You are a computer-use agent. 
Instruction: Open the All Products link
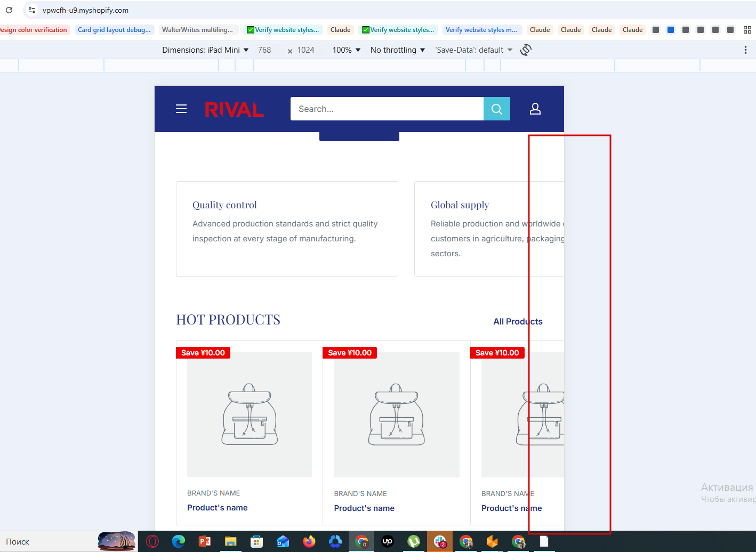[x=518, y=321]
